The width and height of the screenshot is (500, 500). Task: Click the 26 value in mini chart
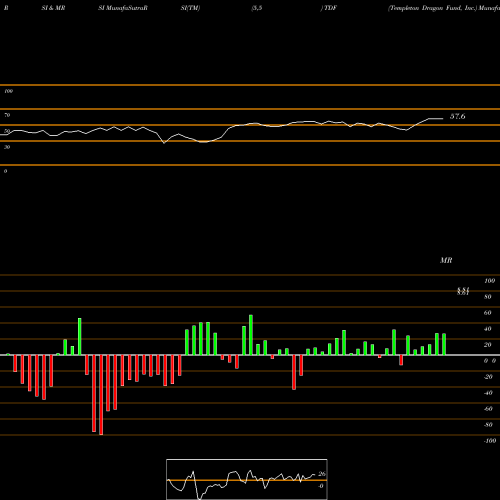coord(322,474)
